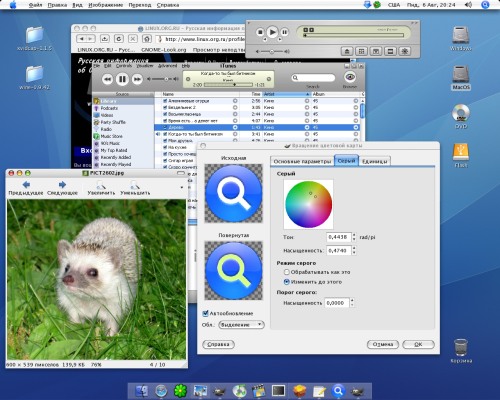Zoom out with the Уменьшить tool

coord(135,187)
